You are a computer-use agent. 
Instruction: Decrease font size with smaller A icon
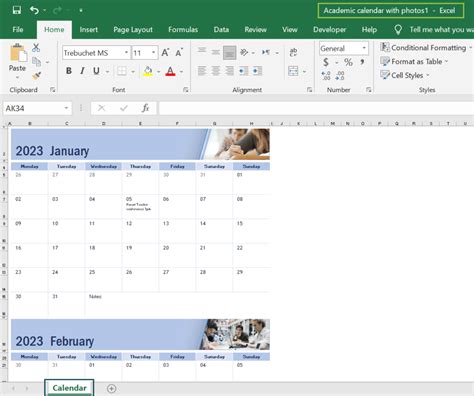(179, 52)
